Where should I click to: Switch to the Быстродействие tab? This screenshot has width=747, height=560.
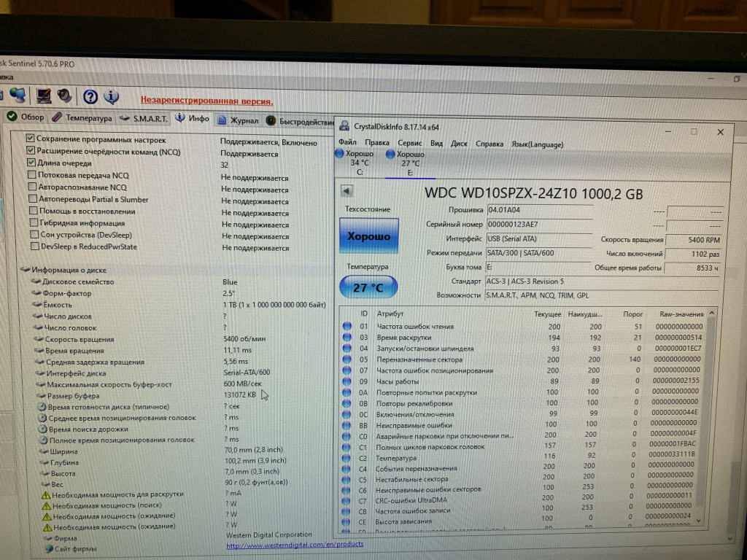(301, 122)
